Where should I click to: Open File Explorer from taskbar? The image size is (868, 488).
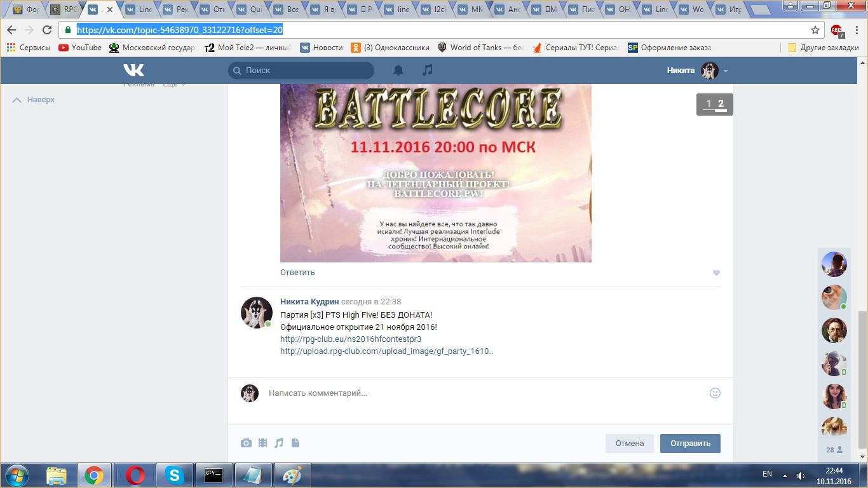click(57, 475)
